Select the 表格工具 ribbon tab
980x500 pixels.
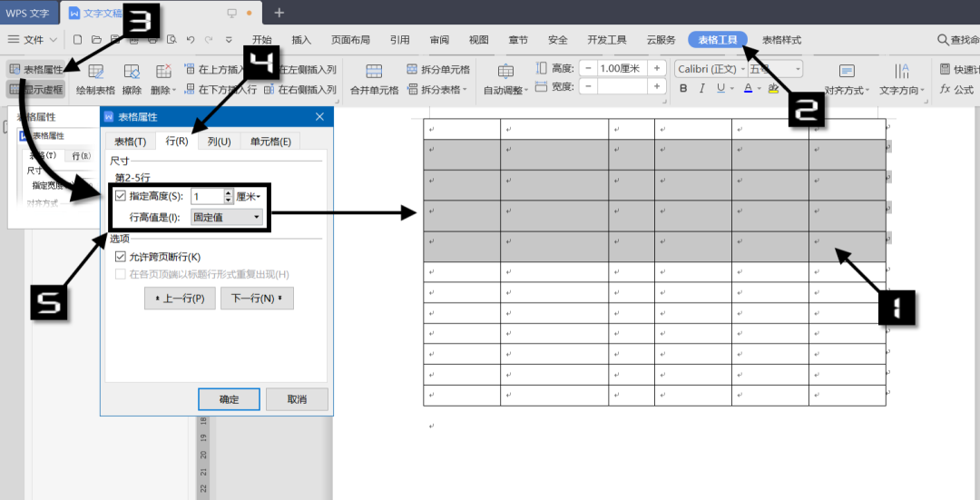[718, 39]
